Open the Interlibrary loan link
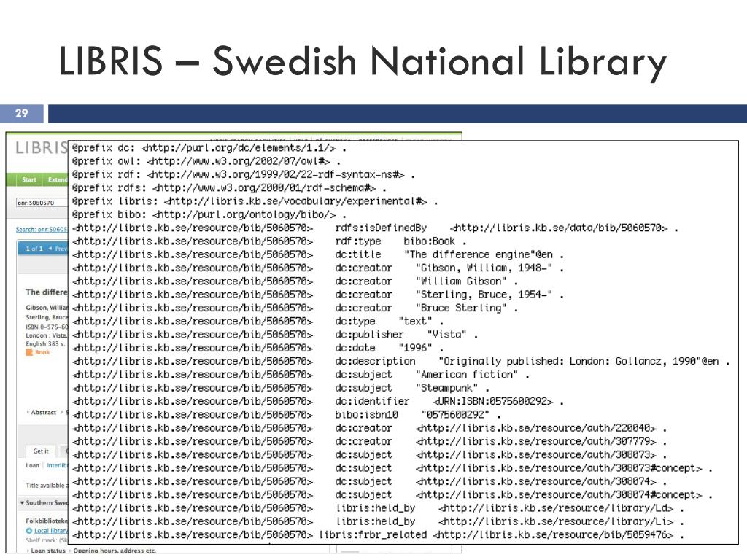Screen dimensions: 747x560 coord(57,465)
